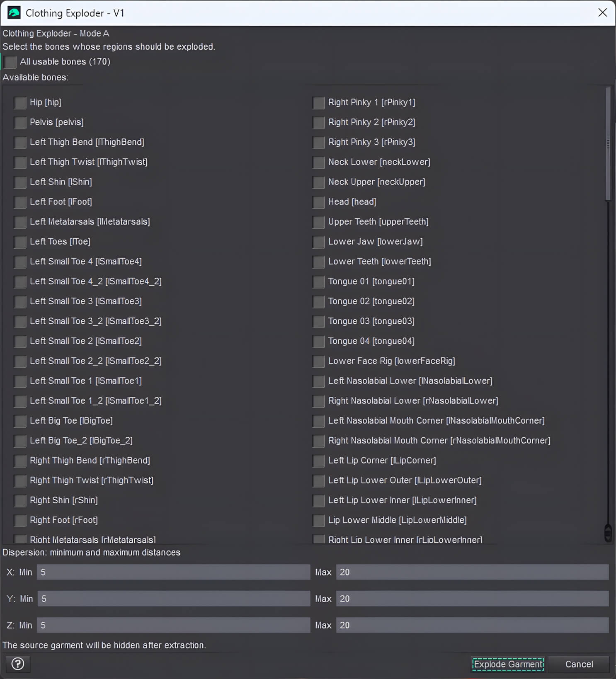Tick the Pelvis [pelvis] checkbox

[20, 122]
